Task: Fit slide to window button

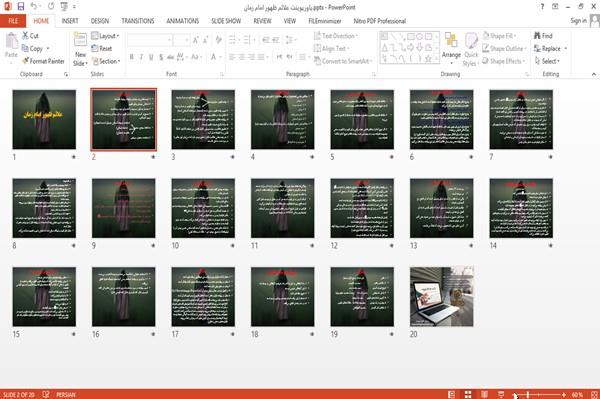Action: pyautogui.click(x=594, y=394)
